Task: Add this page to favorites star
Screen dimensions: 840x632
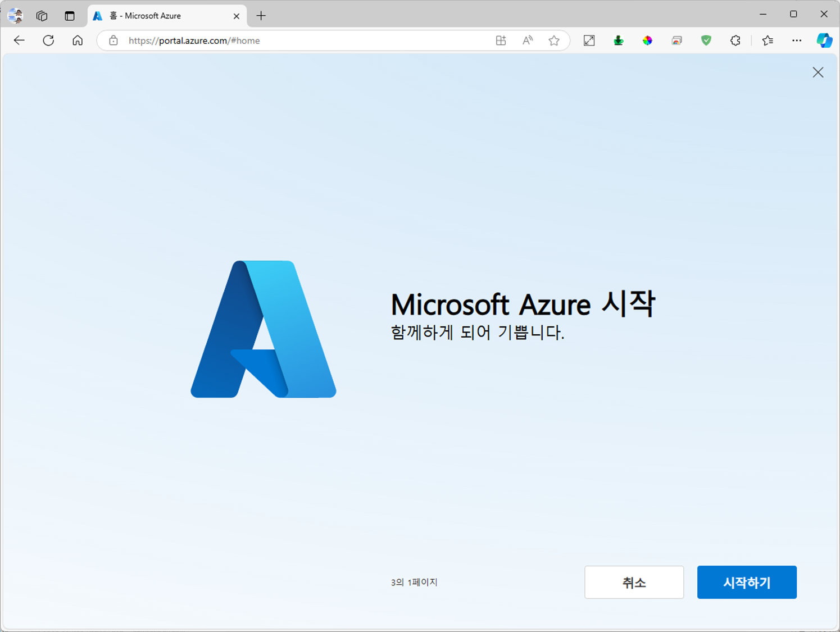Action: 554,40
